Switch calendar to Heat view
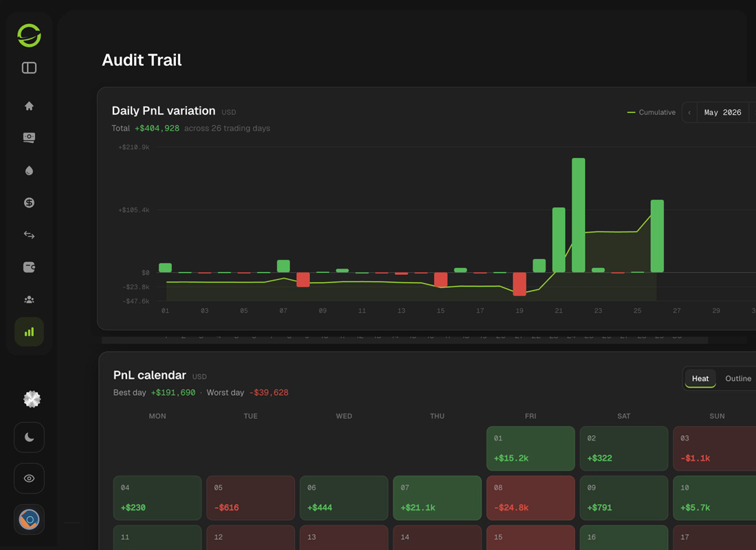This screenshot has height=550, width=756. (700, 378)
